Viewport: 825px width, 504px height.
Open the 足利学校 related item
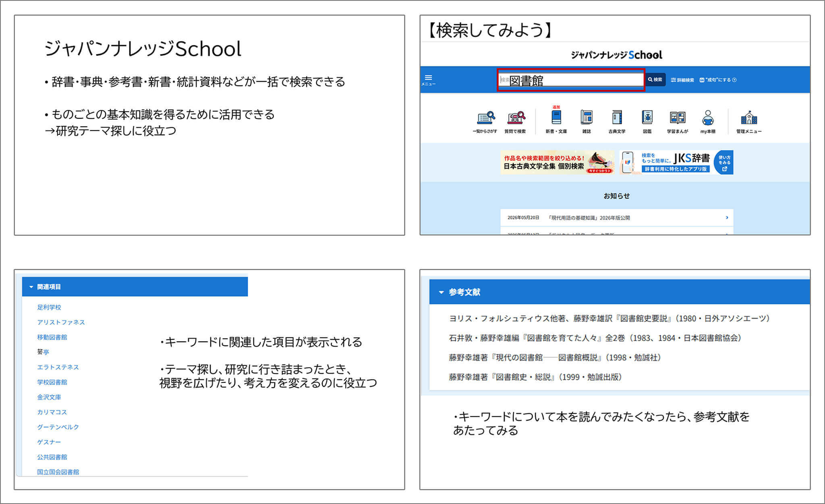tap(49, 307)
